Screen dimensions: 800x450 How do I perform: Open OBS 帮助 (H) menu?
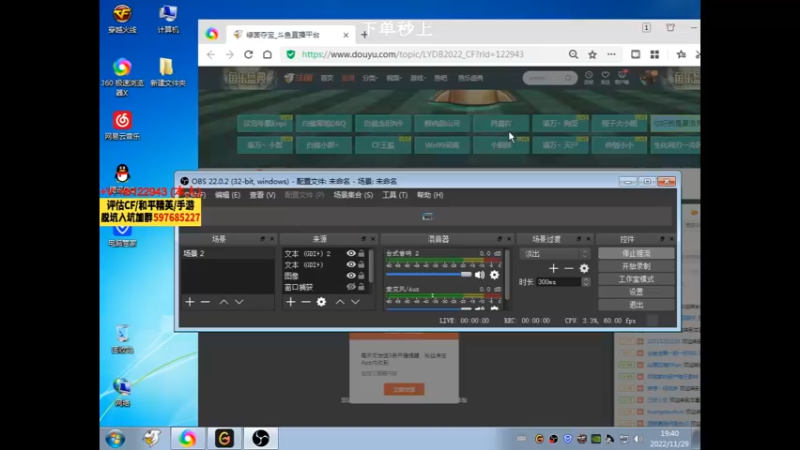[x=430, y=195]
